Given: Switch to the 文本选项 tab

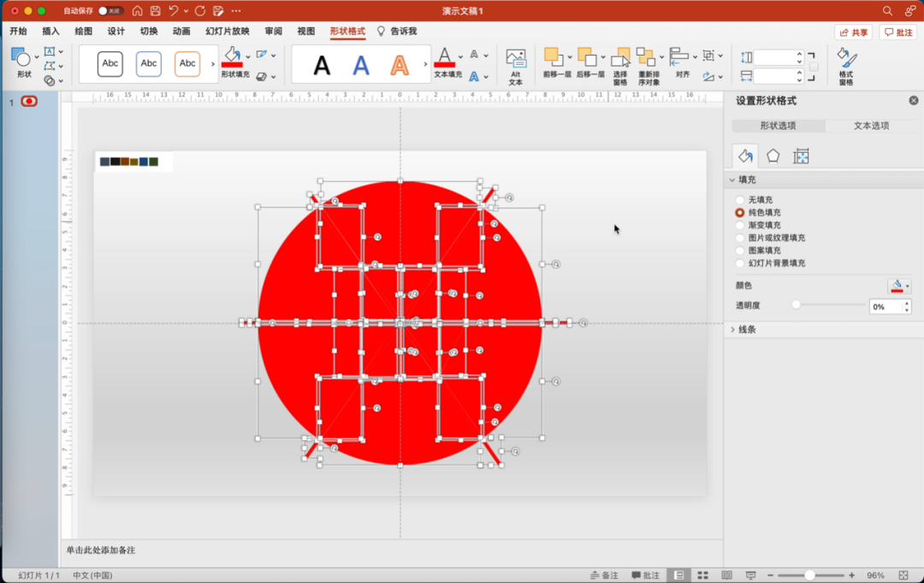Looking at the screenshot, I should [x=872, y=126].
